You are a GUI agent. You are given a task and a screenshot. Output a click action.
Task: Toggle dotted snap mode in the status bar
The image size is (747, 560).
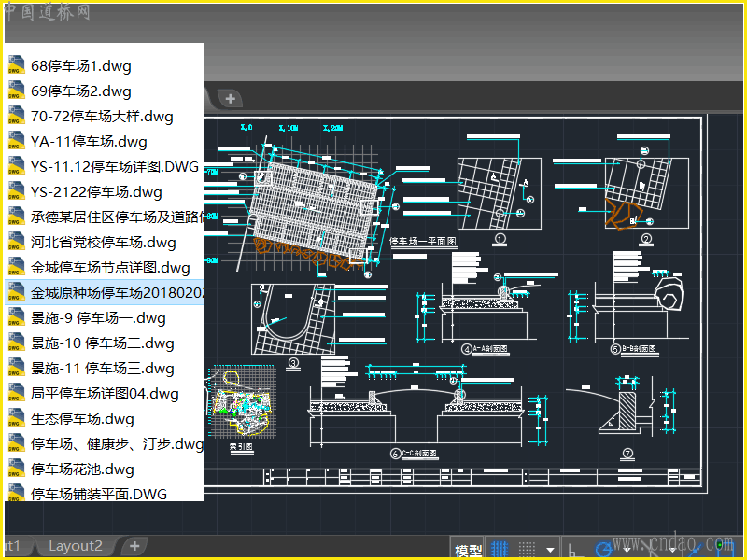pyautogui.click(x=527, y=549)
